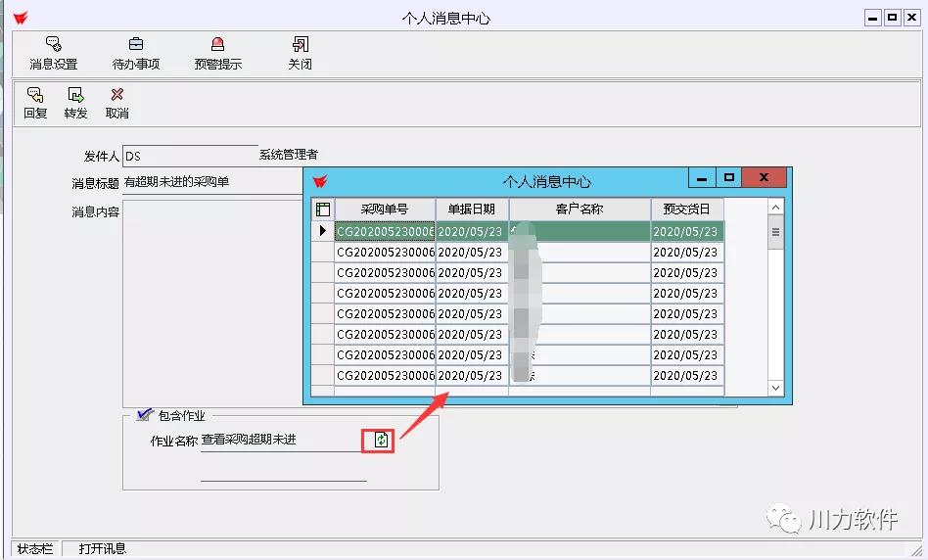Click the 预交货日 column header
Image resolution: width=928 pixels, height=560 pixels.
click(x=687, y=209)
